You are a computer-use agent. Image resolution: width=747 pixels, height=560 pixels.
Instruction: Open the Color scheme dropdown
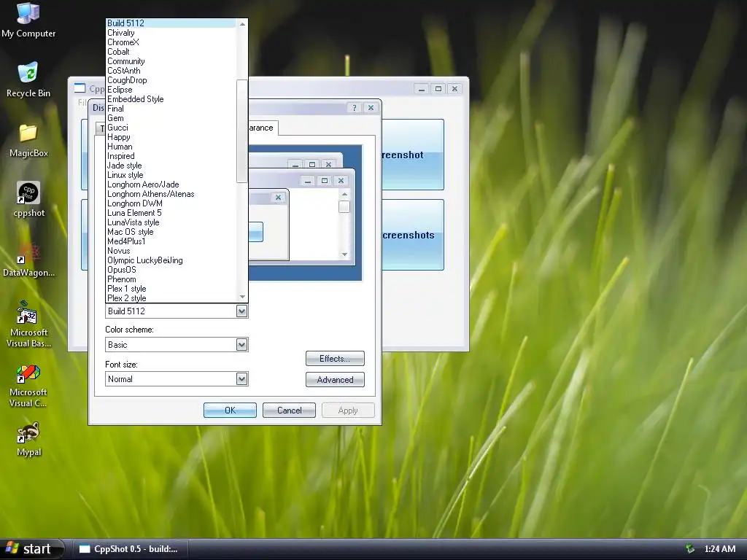177,344
